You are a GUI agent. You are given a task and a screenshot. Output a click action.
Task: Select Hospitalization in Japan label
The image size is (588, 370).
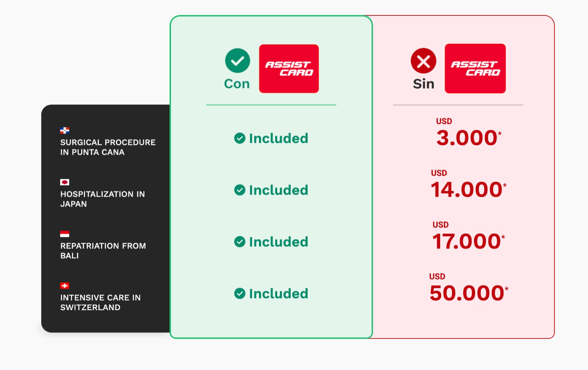tap(103, 199)
